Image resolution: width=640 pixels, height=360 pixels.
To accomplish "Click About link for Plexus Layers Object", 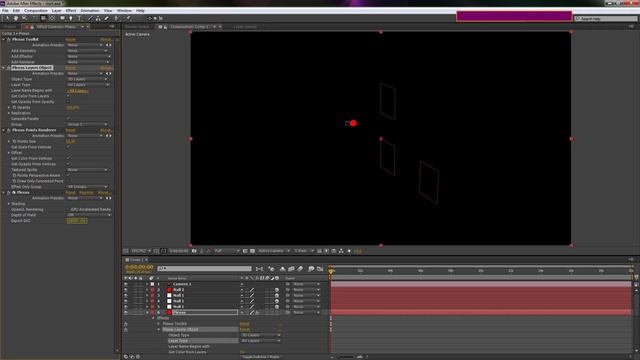I will [x=106, y=68].
